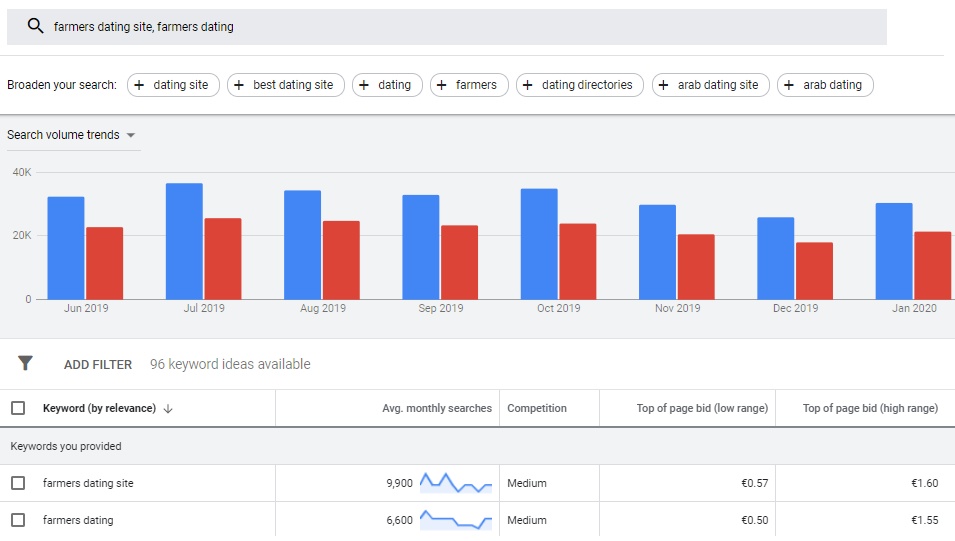
Task: Click the blue bar for Jul 2019
Action: 184,240
